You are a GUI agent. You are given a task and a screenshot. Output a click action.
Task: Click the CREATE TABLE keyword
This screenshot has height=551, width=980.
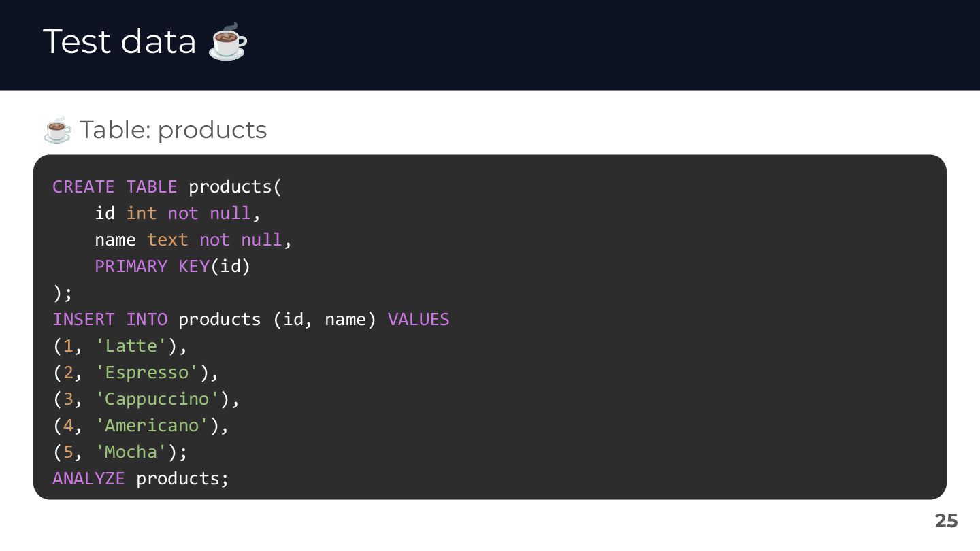114,186
